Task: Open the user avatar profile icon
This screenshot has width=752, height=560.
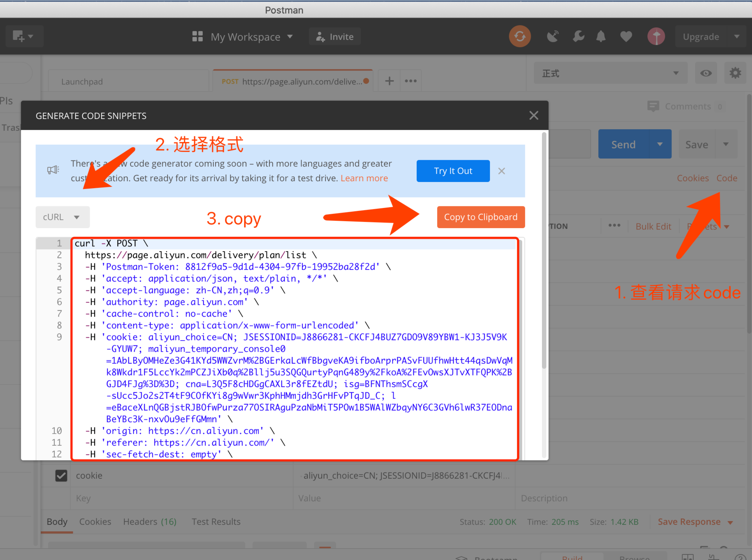Action: tap(656, 36)
